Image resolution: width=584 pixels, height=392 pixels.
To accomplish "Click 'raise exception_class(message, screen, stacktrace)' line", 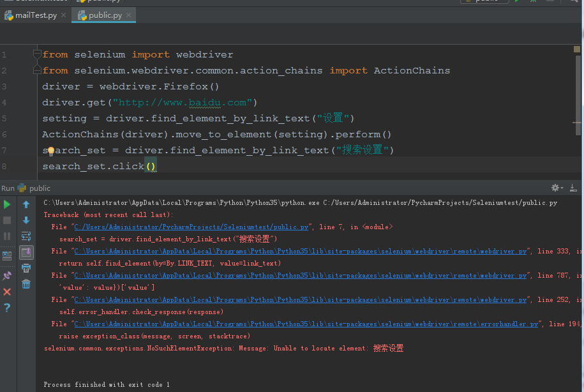I will coord(154,336).
